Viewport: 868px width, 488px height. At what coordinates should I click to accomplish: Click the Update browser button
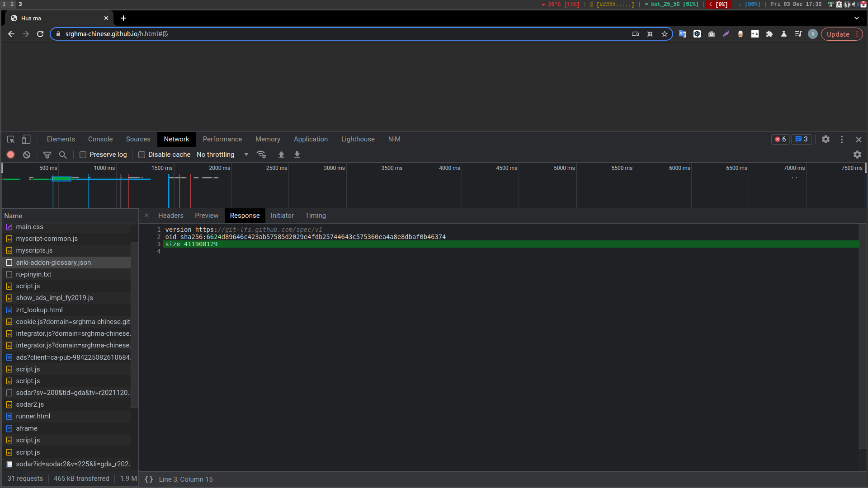tap(838, 34)
